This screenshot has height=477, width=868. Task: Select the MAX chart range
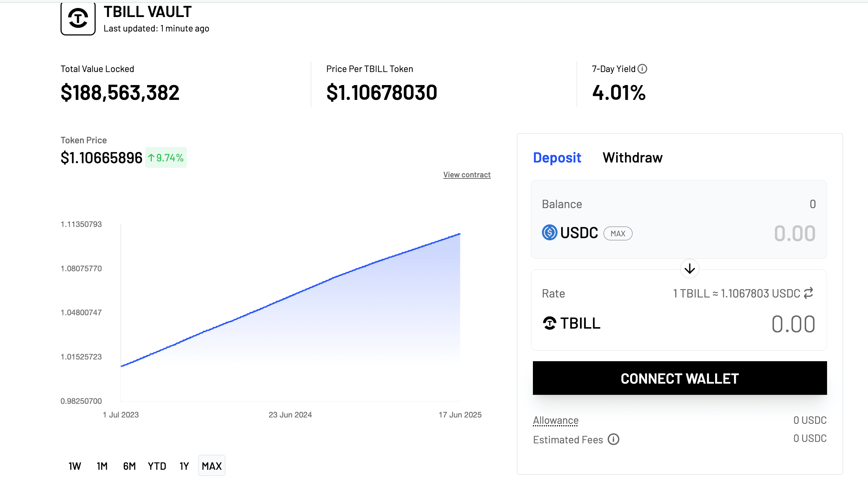pos(212,466)
